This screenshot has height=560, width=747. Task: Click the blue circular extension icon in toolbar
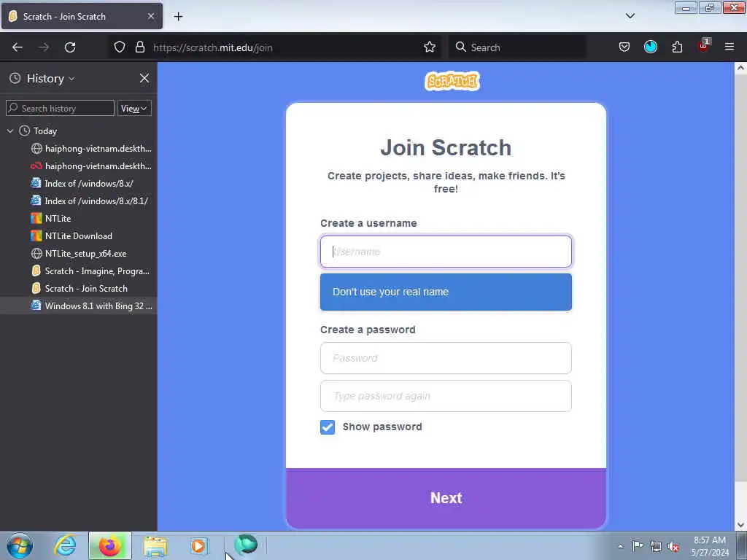point(650,47)
